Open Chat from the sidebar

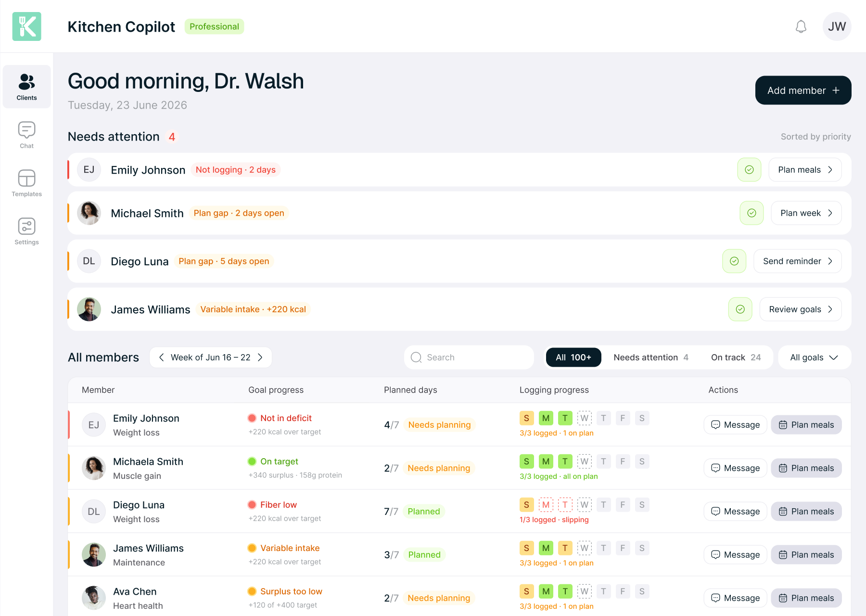point(26,135)
